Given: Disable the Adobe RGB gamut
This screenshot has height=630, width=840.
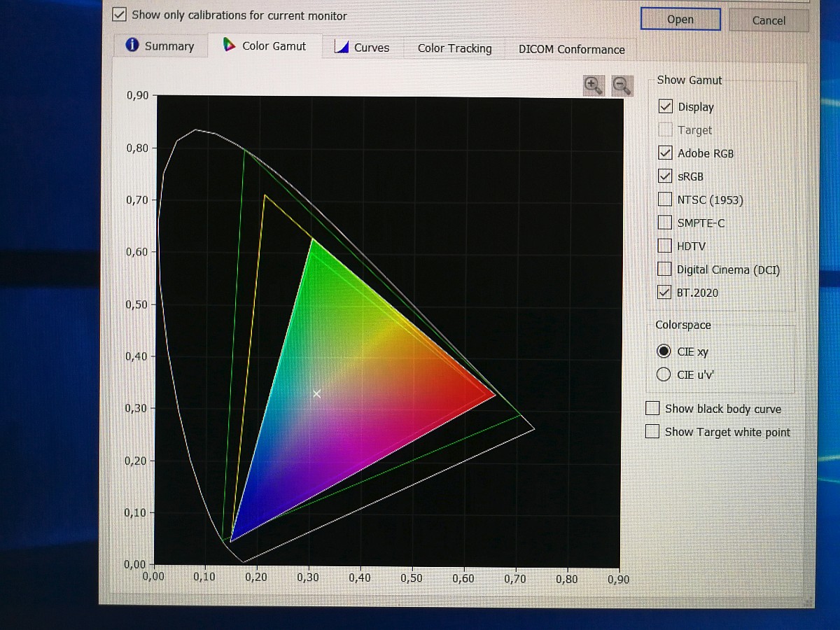Looking at the screenshot, I should pos(666,153).
